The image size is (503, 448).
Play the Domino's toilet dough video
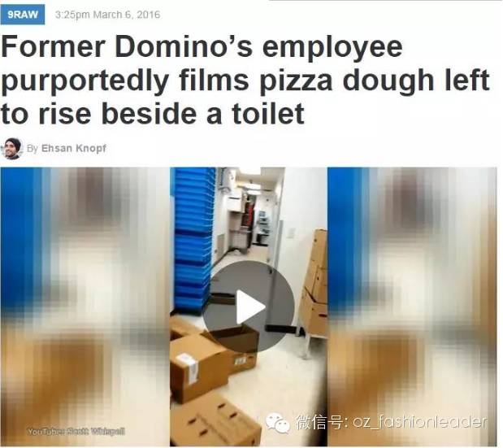[x=249, y=307]
